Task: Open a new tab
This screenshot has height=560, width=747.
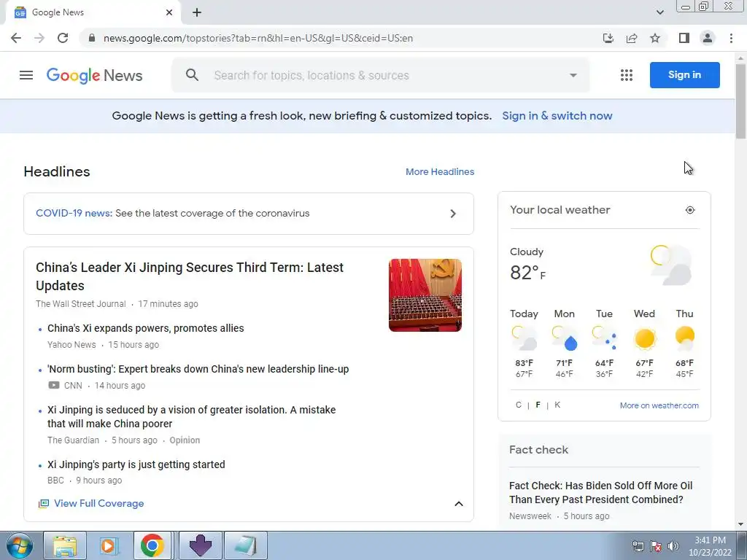Action: click(197, 12)
